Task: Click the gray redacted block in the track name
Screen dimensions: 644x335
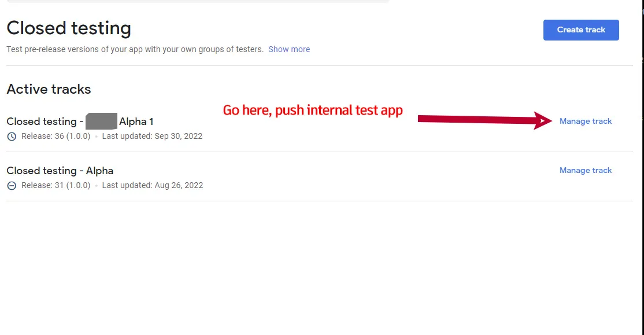Action: 101,122
